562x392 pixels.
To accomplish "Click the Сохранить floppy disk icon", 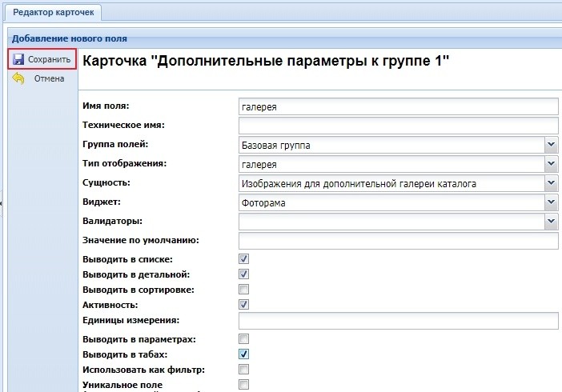I will (x=18, y=59).
